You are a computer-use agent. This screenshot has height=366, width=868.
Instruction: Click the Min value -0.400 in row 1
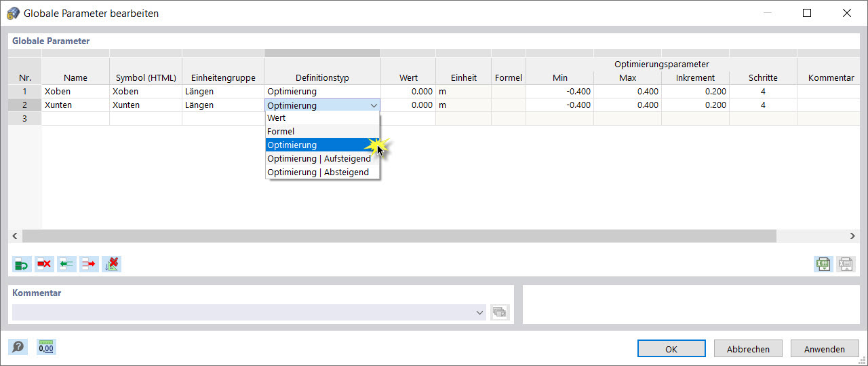[x=560, y=92]
